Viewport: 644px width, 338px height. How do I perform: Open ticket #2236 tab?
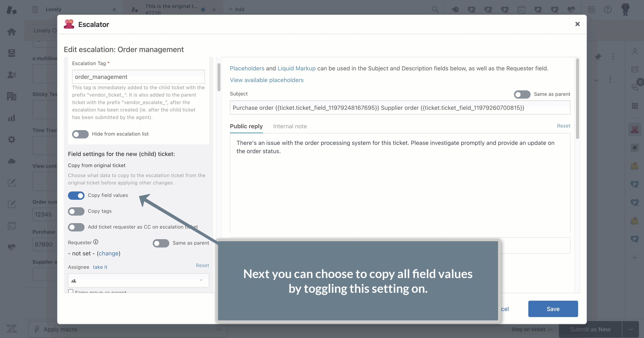[x=171, y=9]
